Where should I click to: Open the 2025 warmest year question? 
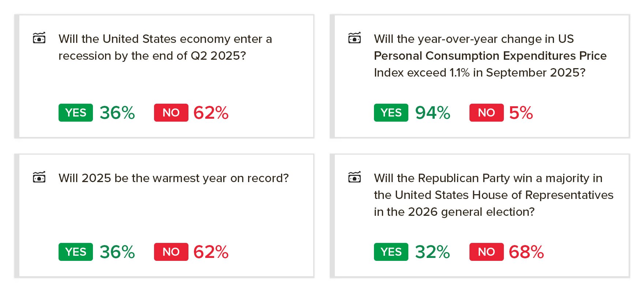coord(173,178)
